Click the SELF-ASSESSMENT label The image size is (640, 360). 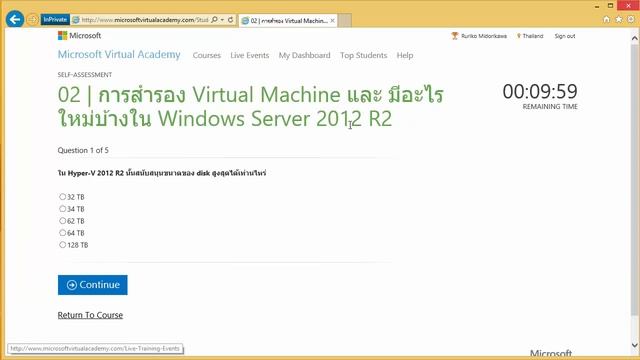click(x=84, y=75)
